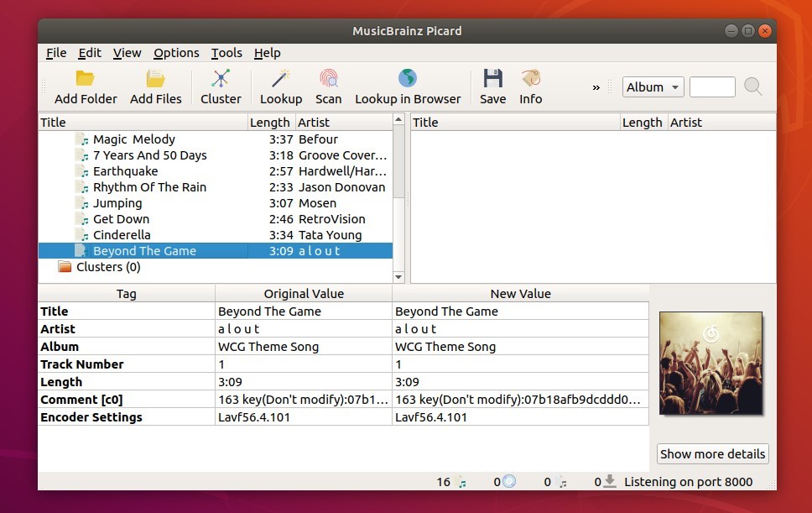Click the Clusters folder icon
This screenshot has height=513, width=812.
(x=65, y=267)
